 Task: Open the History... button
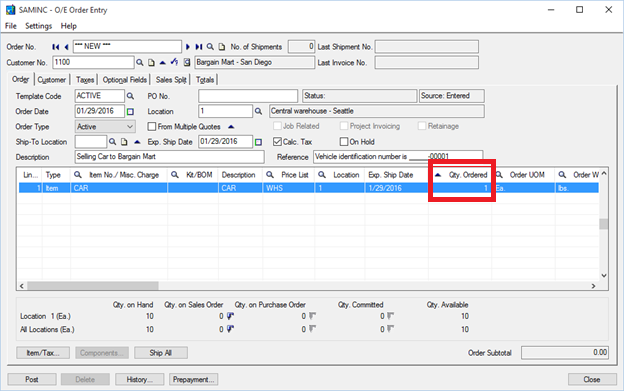pyautogui.click(x=140, y=379)
